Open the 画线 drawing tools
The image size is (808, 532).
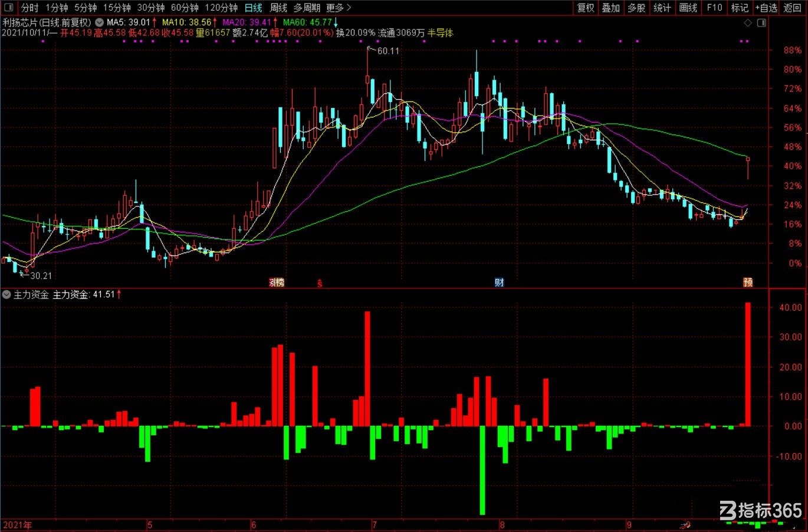coord(688,8)
